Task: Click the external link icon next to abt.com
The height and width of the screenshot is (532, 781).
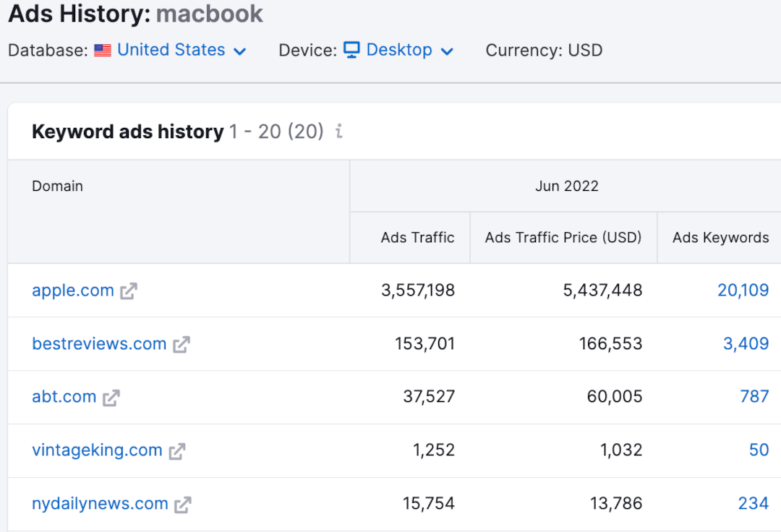Action: coord(110,397)
